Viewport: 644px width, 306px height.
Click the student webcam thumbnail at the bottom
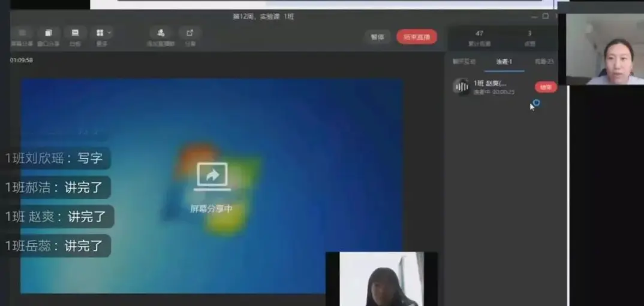[x=381, y=279]
